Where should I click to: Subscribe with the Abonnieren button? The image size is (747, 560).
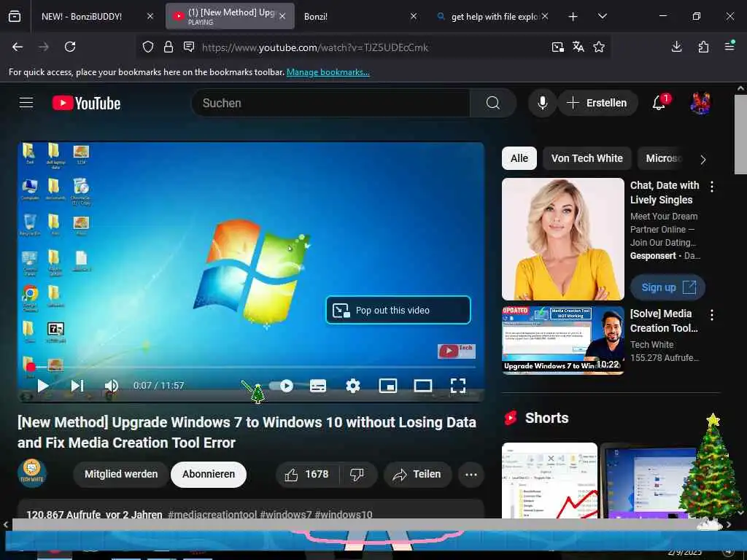click(208, 474)
